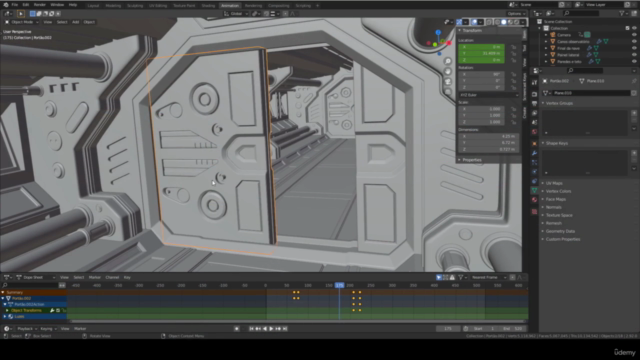
Task: Zoom the view using the magnifier gizmo
Action: 448,61
